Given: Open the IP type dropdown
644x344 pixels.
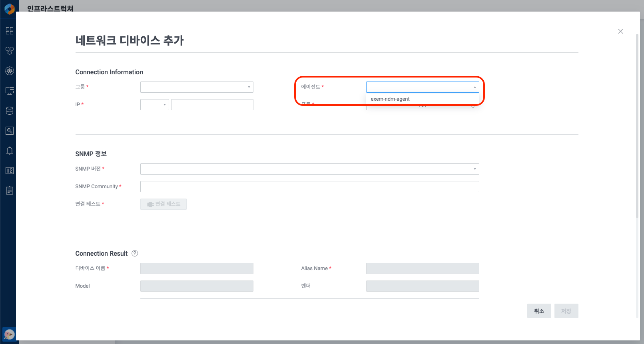Looking at the screenshot, I should (154, 105).
